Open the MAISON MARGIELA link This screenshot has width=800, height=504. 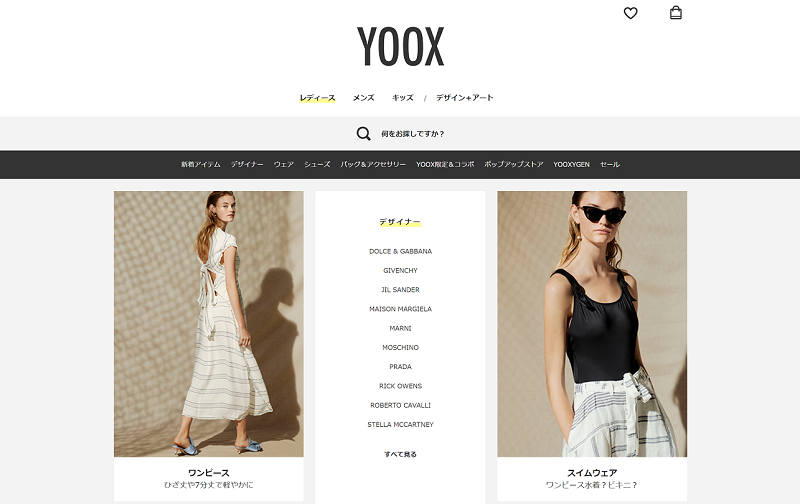pyautogui.click(x=401, y=309)
